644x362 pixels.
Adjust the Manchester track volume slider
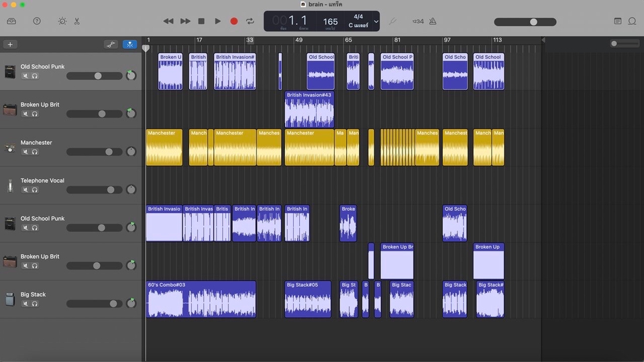(x=95, y=152)
